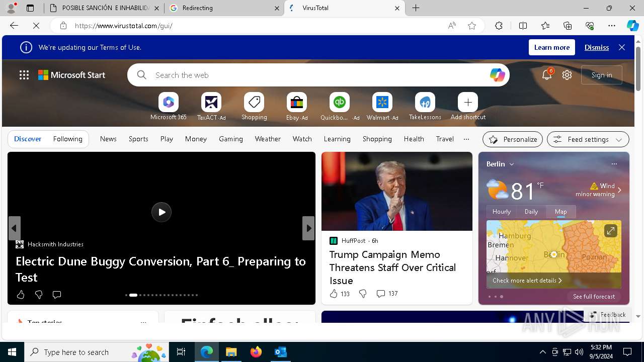Click the Copilot icon in search box
Viewport: 644px width, 362px height.
[x=497, y=75]
